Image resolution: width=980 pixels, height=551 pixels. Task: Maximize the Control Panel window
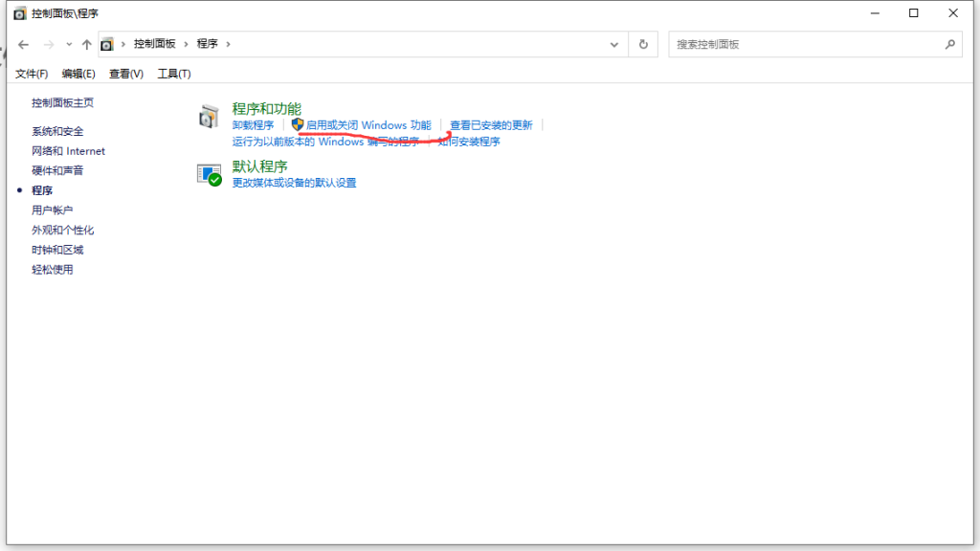(914, 13)
